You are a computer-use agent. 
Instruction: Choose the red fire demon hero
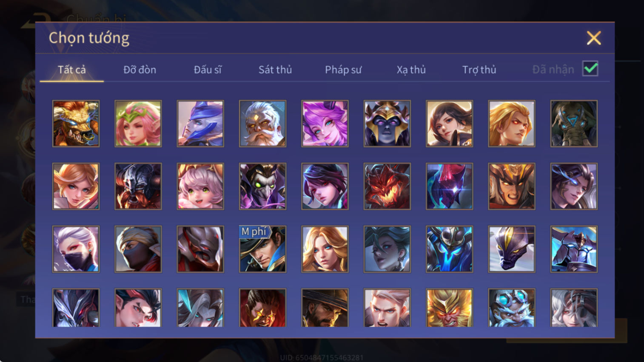(x=387, y=187)
